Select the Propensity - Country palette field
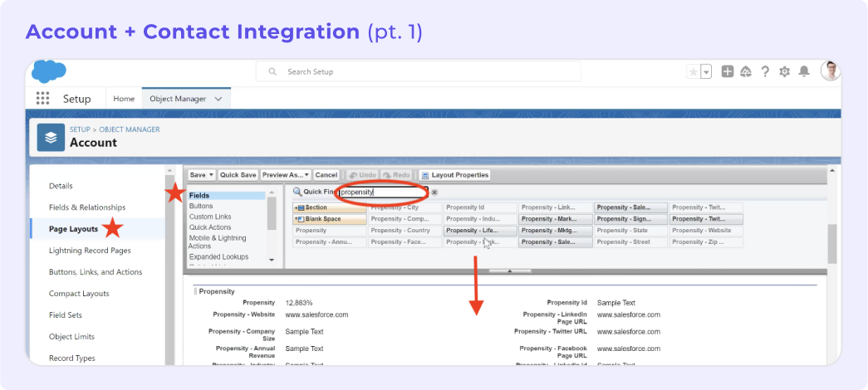Viewport: 868px width, 390px height. [x=405, y=231]
